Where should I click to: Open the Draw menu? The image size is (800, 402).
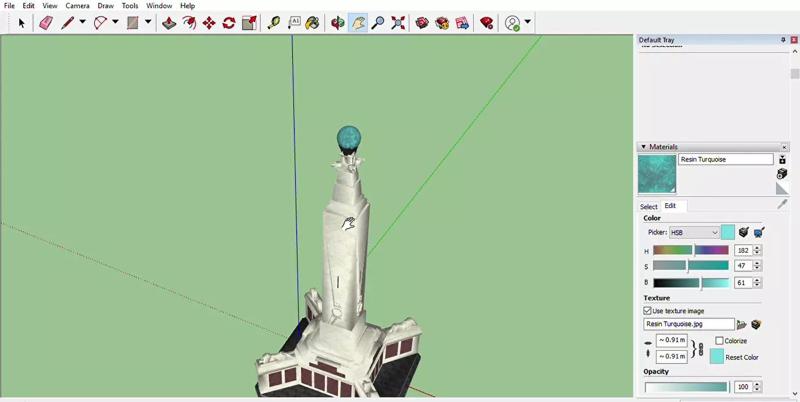pos(106,6)
